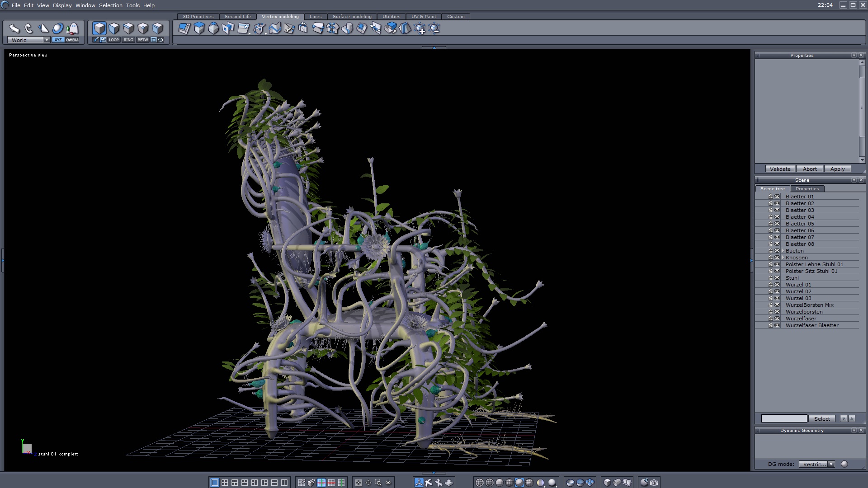The image size is (868, 488).
Task: Click the Extrude face tool icon
Action: coord(199,28)
